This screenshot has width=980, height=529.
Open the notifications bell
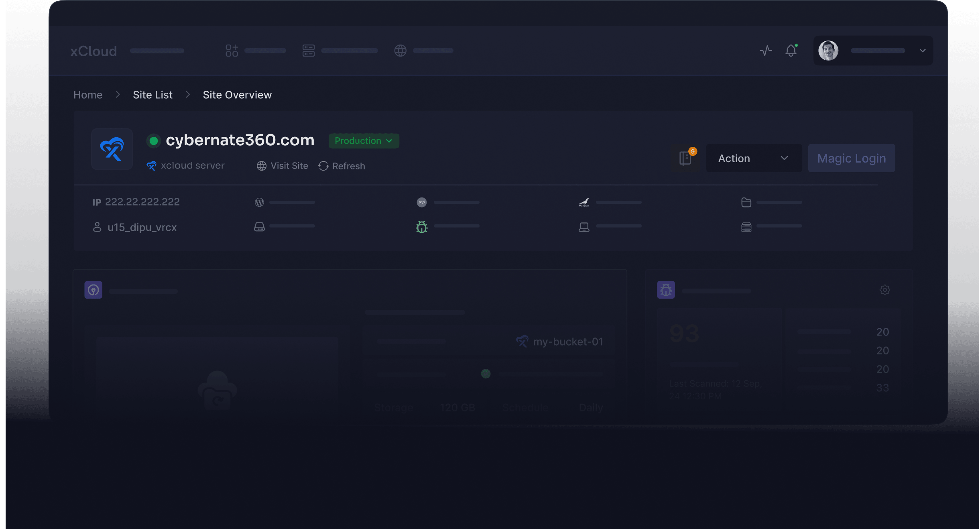791,51
